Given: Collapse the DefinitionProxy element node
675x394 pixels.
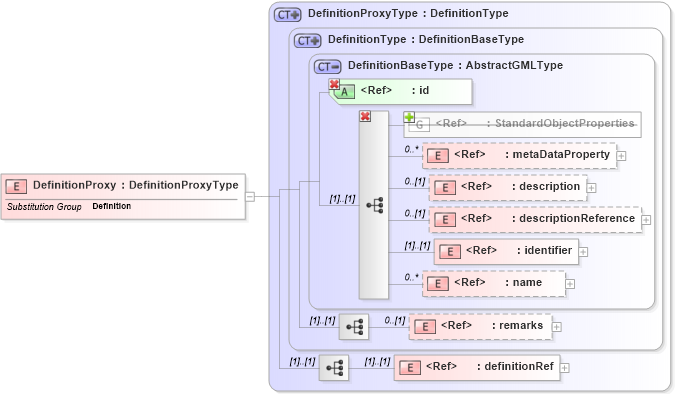Looking at the screenshot, I should pyautogui.click(x=250, y=197).
